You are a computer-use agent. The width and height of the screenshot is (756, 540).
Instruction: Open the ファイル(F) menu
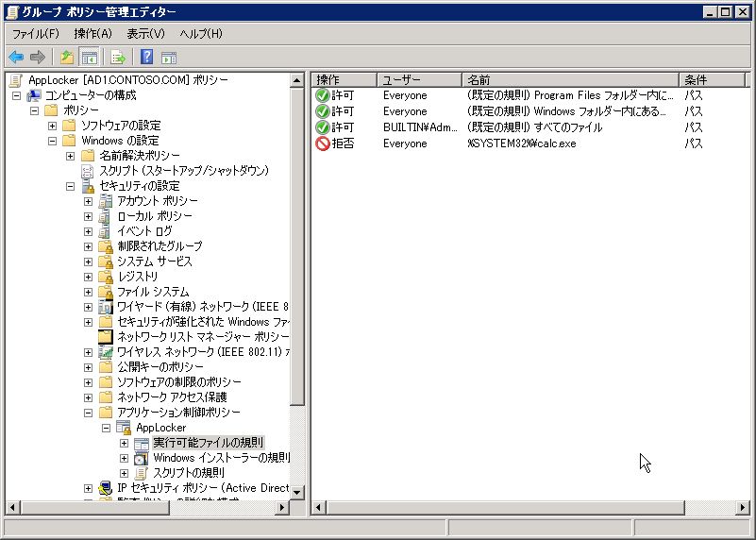[35, 34]
